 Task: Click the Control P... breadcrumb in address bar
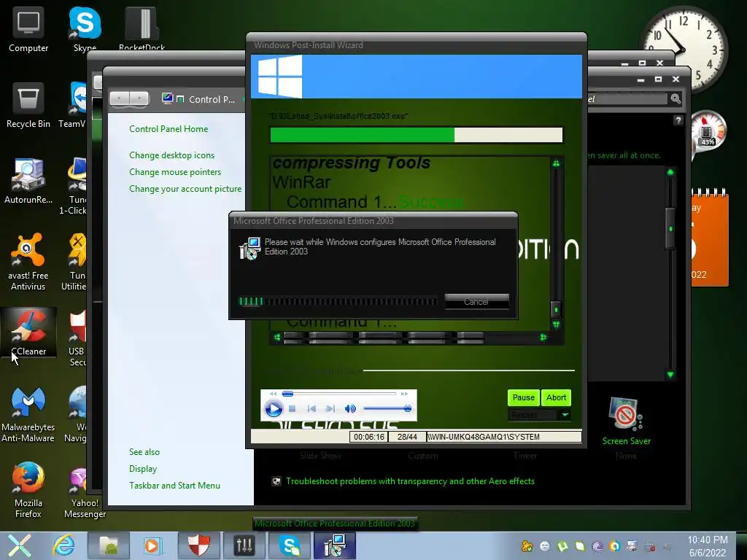(212, 99)
